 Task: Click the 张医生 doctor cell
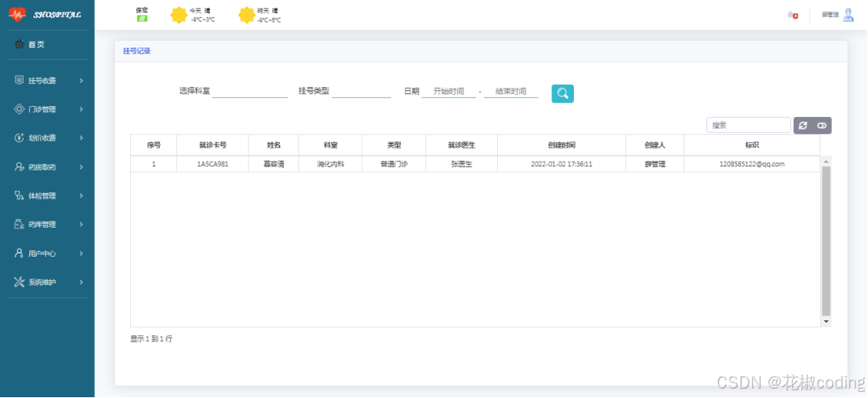coord(462,165)
